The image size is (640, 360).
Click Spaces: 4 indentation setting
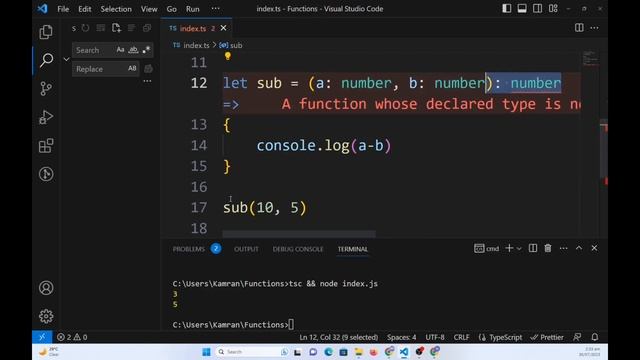402,337
